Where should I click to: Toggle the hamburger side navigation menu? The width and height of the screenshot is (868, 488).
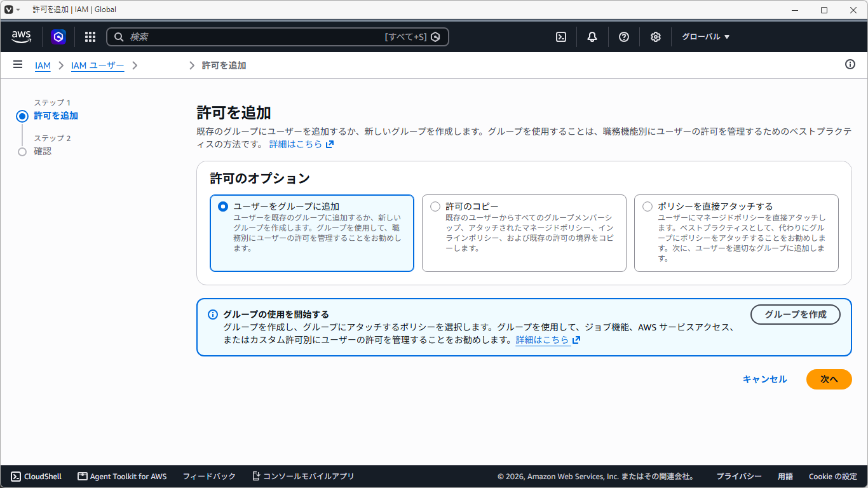[x=18, y=65]
